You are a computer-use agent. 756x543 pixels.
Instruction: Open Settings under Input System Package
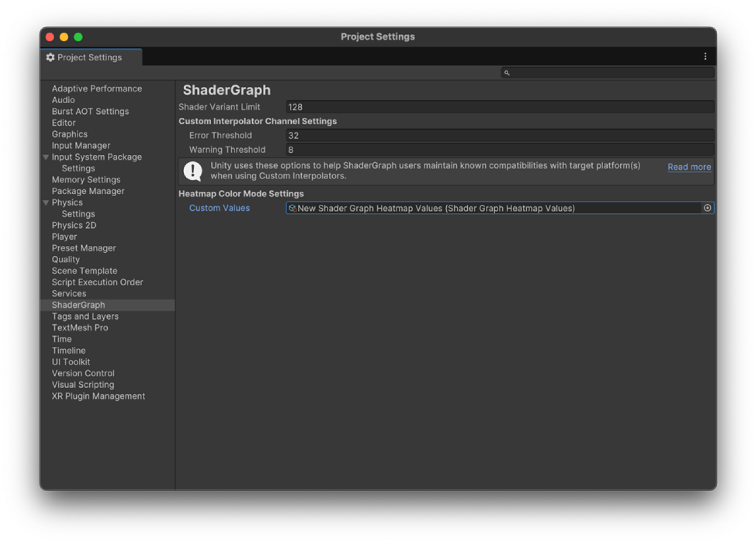[x=78, y=169]
